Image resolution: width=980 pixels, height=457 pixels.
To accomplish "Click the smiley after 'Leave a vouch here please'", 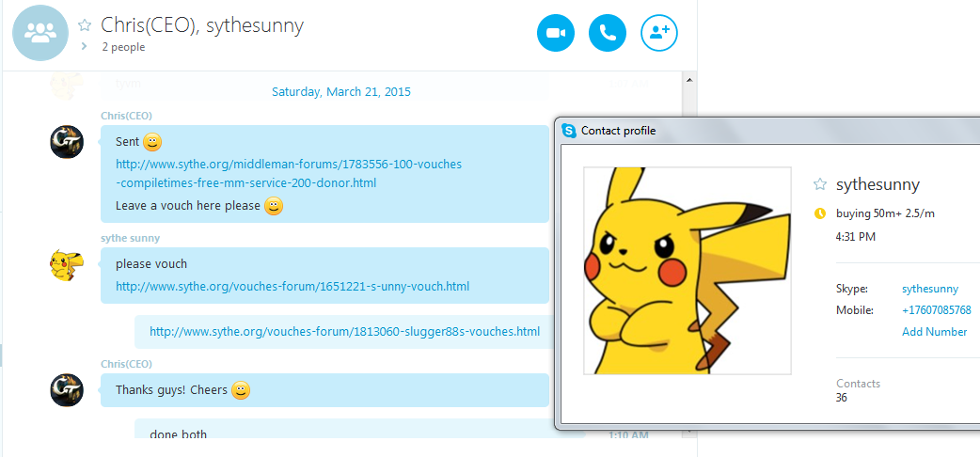I will tap(274, 206).
